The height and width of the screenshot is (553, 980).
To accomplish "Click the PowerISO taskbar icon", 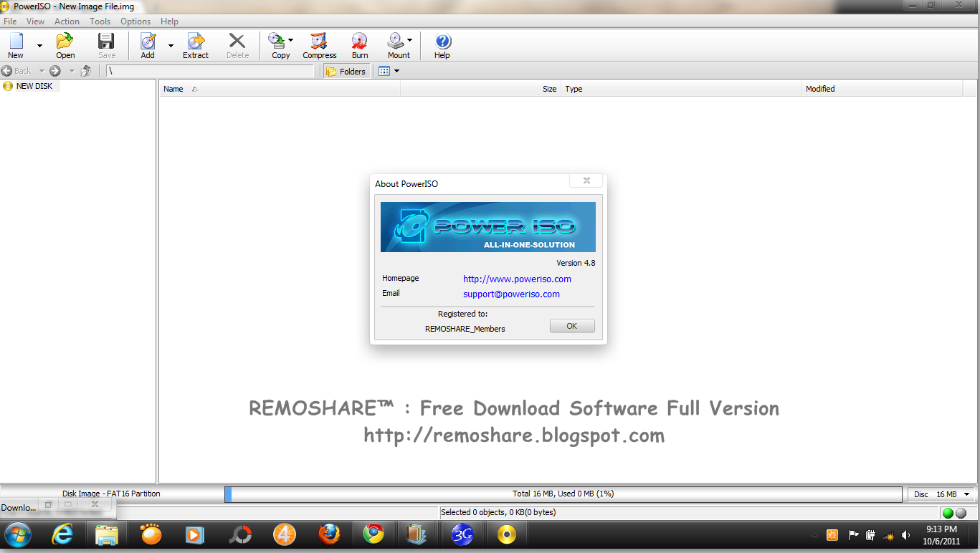I will (507, 534).
